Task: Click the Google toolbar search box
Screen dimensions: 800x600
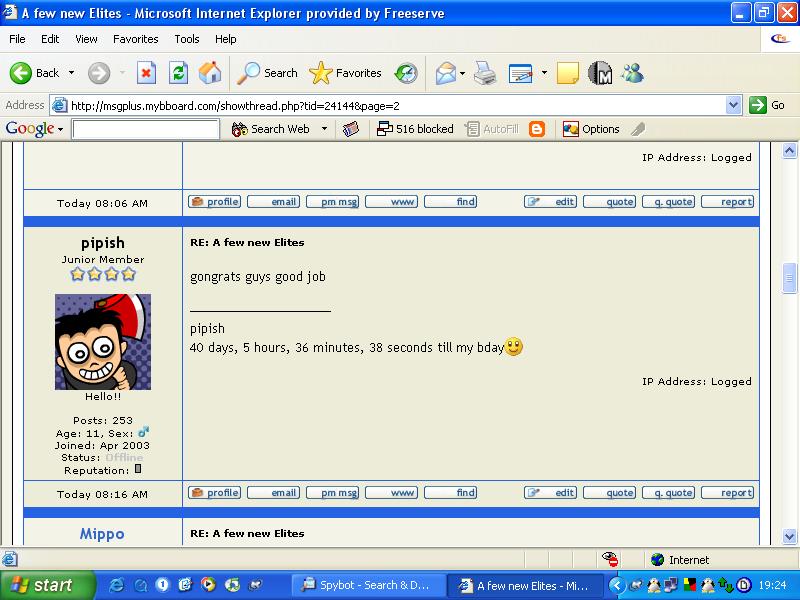Action: [x=146, y=129]
